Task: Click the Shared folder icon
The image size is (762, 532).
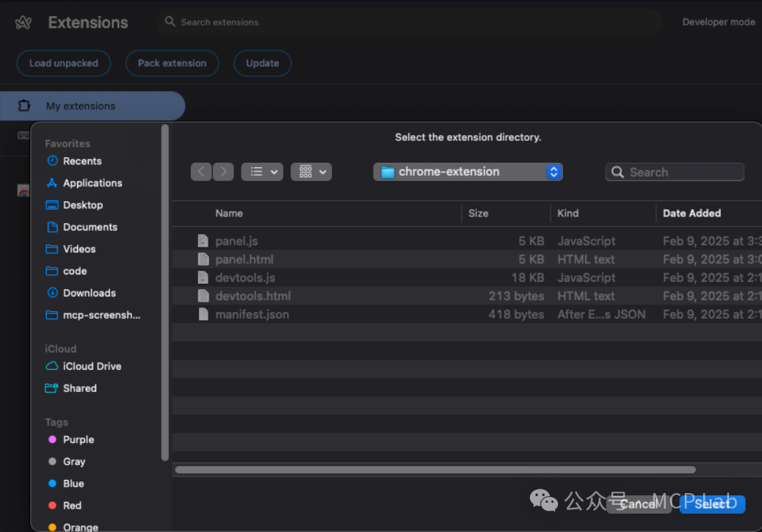Action: (51, 387)
